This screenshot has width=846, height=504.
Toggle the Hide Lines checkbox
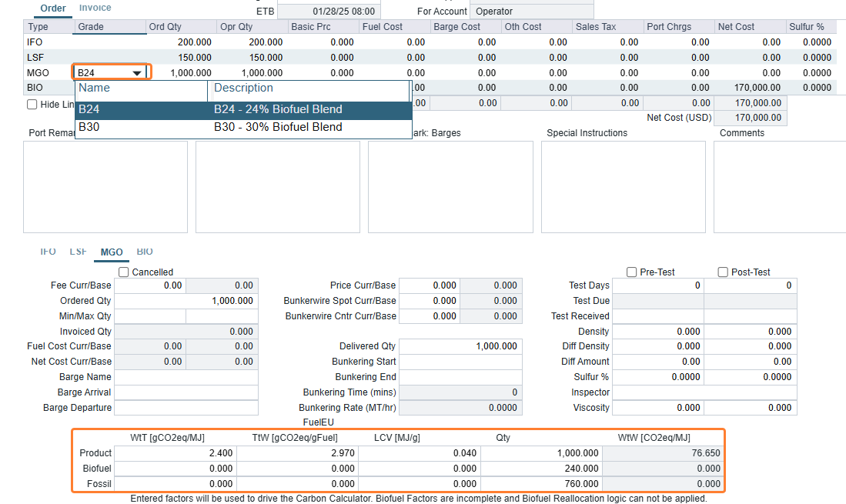32,105
